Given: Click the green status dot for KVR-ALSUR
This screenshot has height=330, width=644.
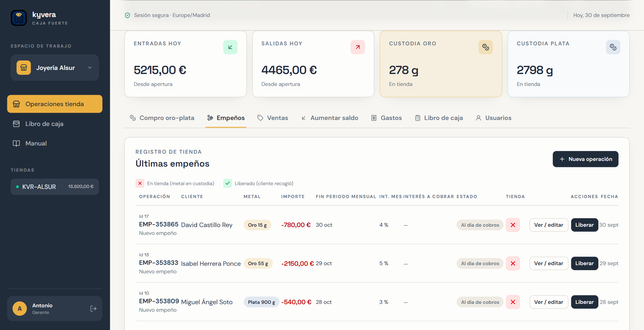Looking at the screenshot, I should (x=17, y=187).
